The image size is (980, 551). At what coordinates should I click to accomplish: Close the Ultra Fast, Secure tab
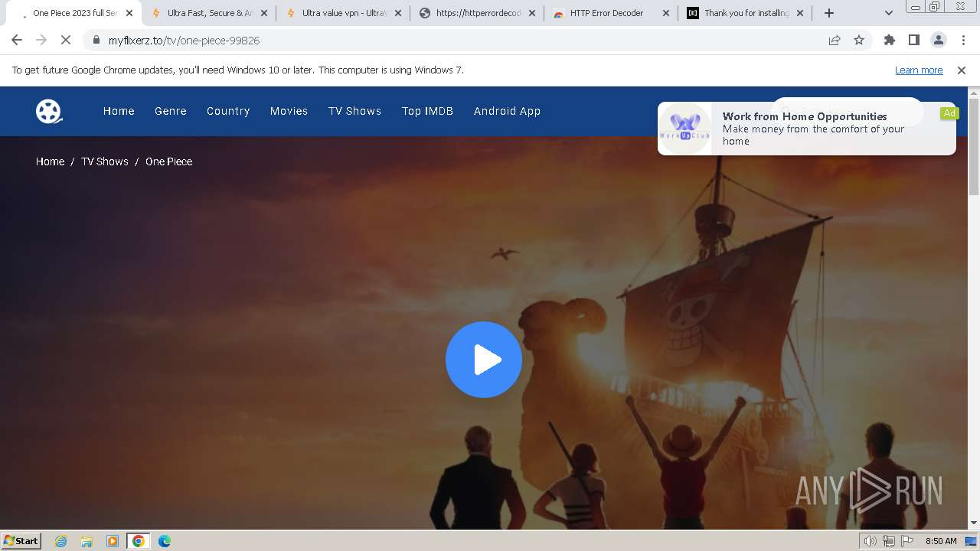[x=264, y=13]
